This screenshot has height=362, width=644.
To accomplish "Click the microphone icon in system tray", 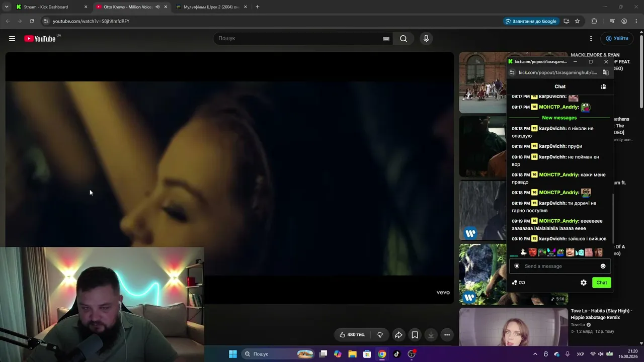I will 568,354.
